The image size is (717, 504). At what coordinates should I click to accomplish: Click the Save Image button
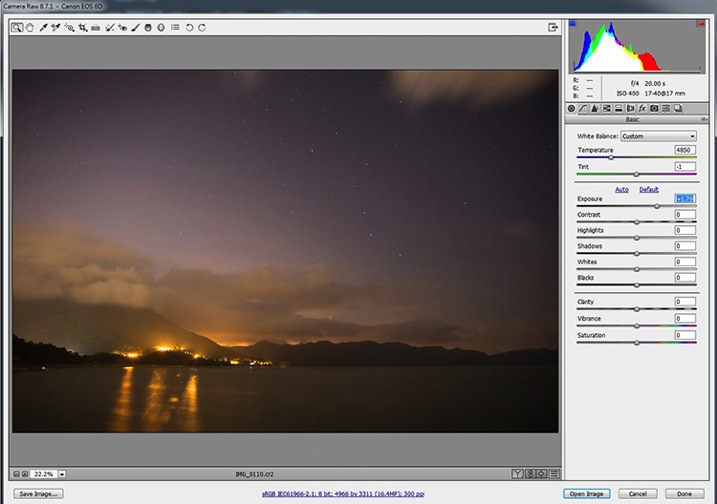click(39, 493)
